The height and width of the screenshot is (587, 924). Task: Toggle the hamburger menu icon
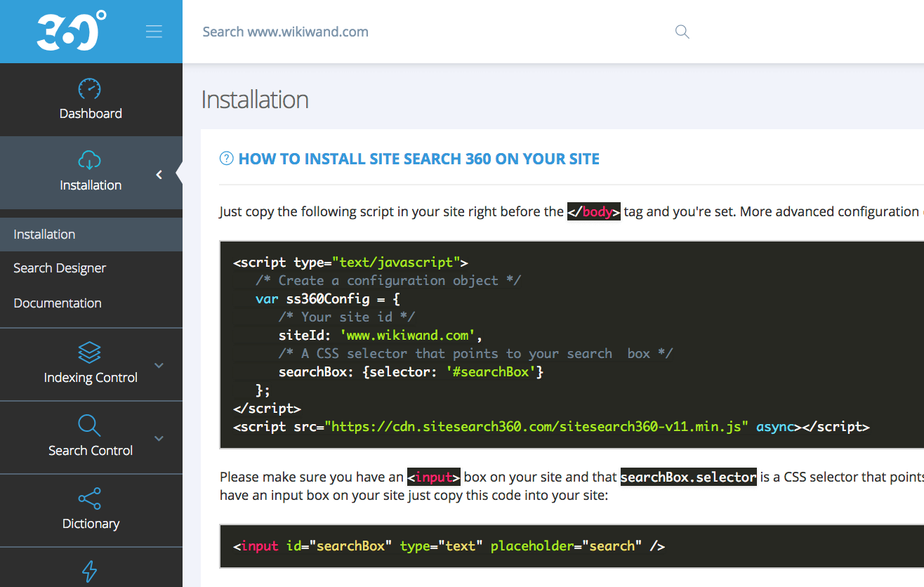pos(154,32)
